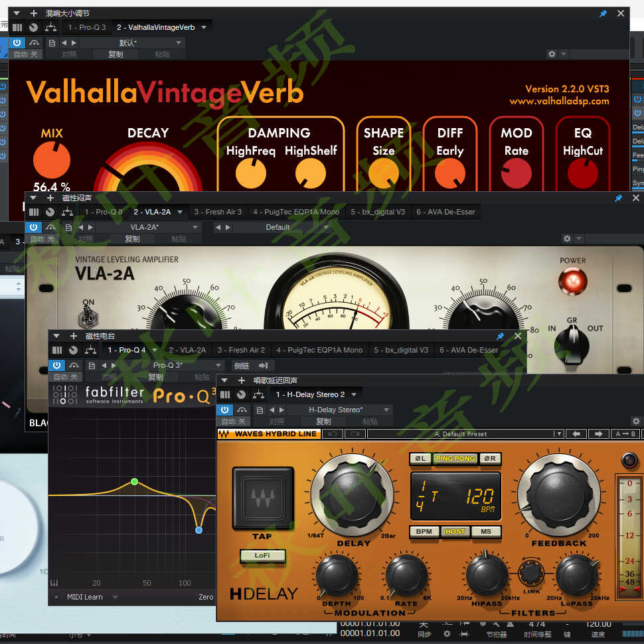Flip the VLA-2A ON toggle switch
The image size is (644, 644).
click(x=88, y=315)
